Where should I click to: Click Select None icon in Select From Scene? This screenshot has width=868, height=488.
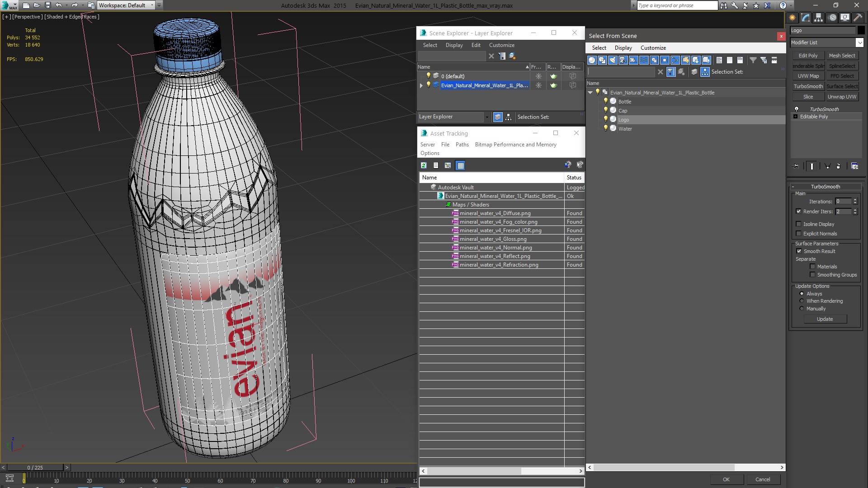click(730, 60)
